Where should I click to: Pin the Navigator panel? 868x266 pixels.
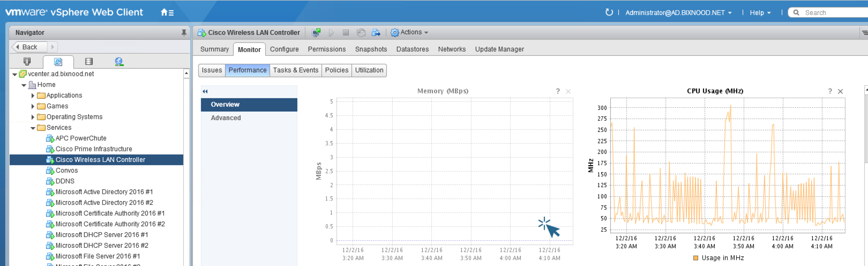(184, 32)
